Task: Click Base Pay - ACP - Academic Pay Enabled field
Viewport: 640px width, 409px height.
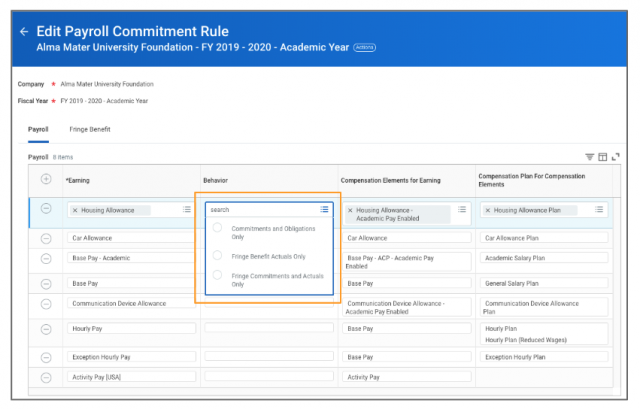Action: coord(407,262)
